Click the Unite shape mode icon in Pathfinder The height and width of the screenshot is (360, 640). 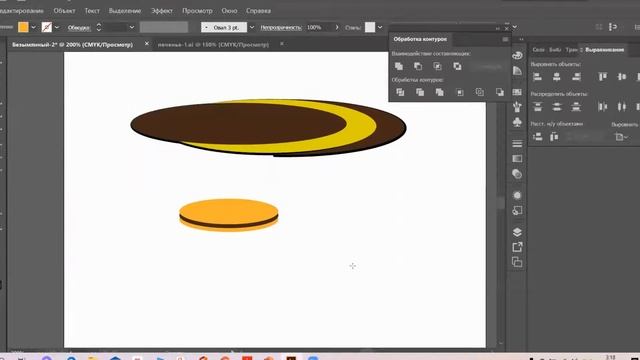click(x=399, y=66)
